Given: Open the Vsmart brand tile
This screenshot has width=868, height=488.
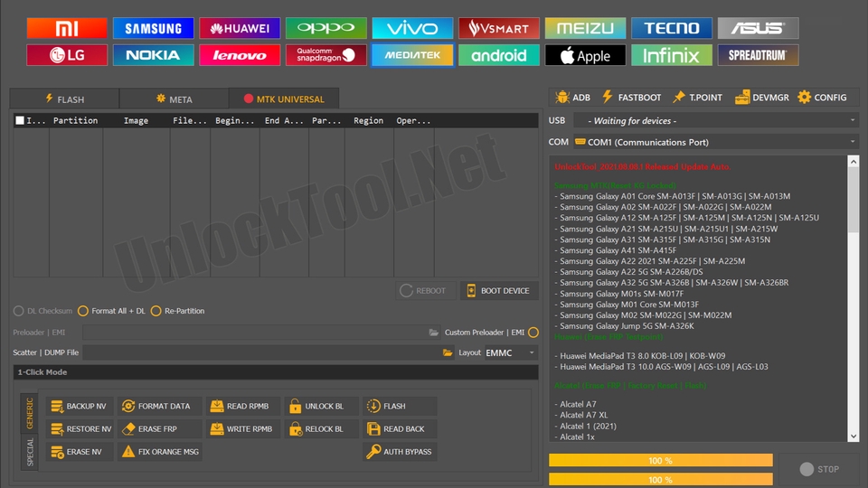Looking at the screenshot, I should [499, 28].
